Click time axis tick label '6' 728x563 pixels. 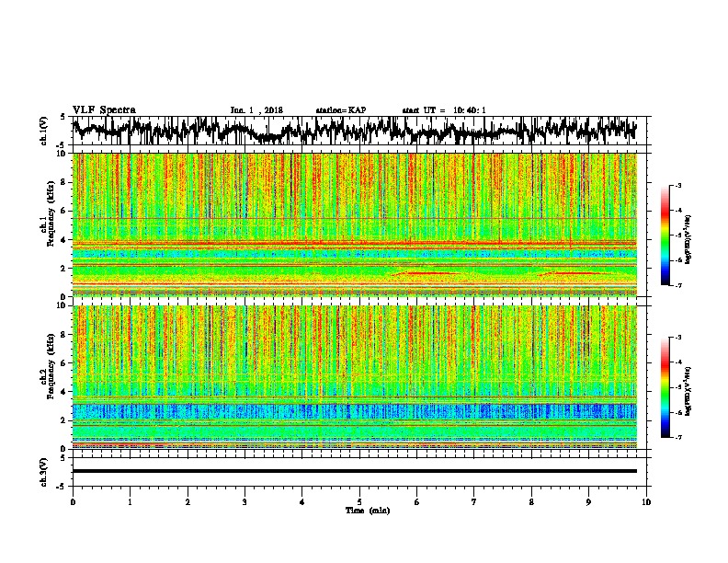(417, 502)
